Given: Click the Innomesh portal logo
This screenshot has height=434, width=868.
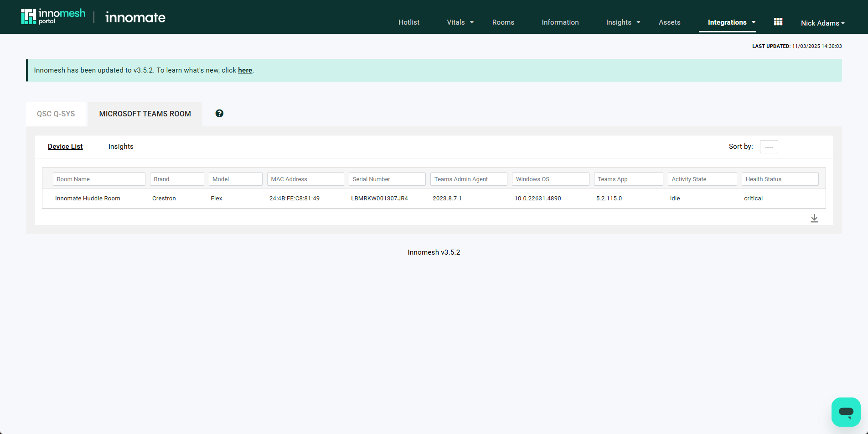Looking at the screenshot, I should tap(53, 16).
